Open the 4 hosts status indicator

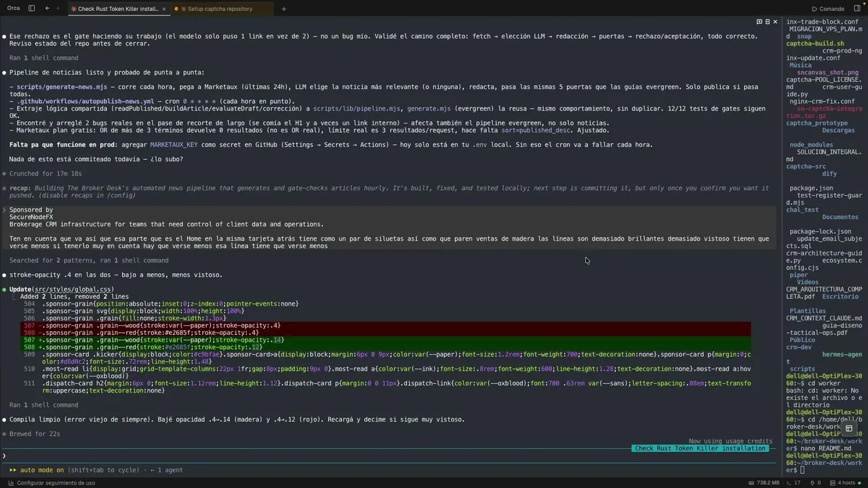pyautogui.click(x=846, y=483)
